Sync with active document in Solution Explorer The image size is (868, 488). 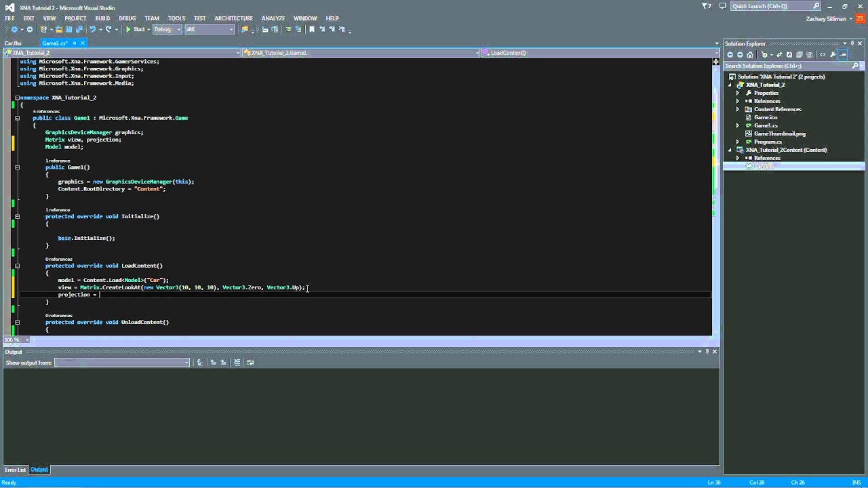coord(779,55)
